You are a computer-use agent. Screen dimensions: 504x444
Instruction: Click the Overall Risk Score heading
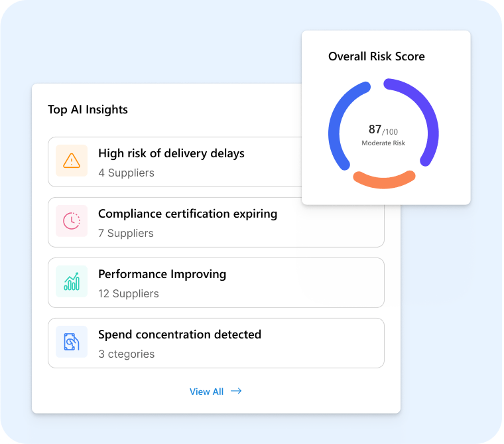coord(377,56)
